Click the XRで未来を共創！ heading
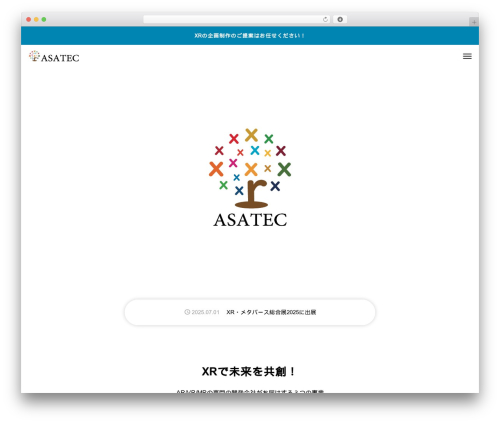The width and height of the screenshot is (500, 423). (249, 371)
